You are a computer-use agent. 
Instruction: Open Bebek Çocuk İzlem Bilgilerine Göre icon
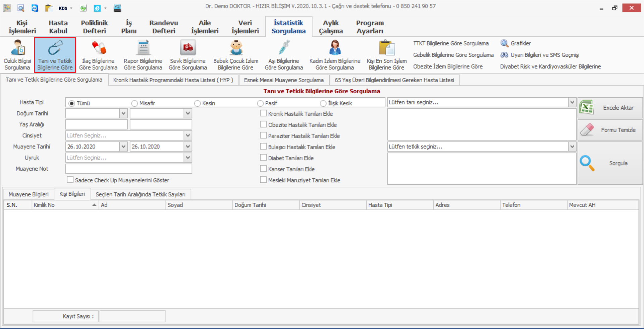pyautogui.click(x=236, y=48)
